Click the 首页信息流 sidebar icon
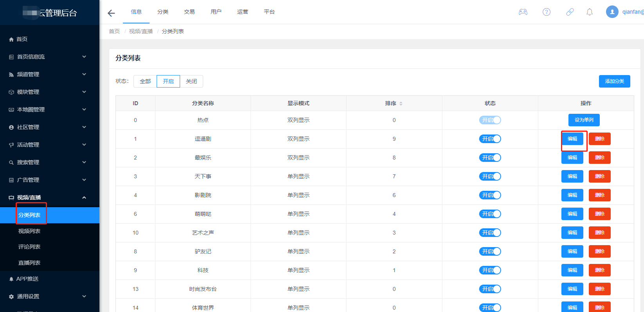Viewport: 644px width, 312px height. 11,57
